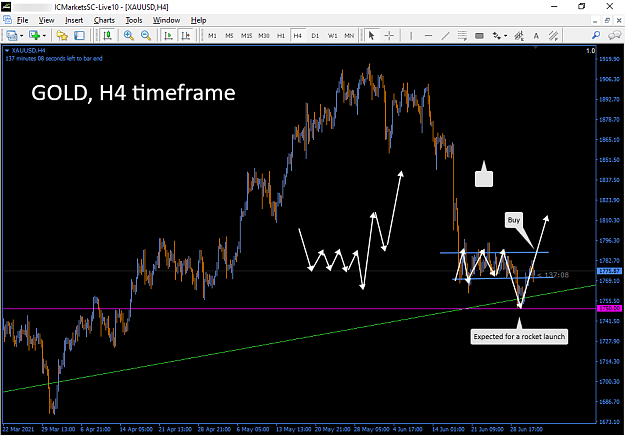The width and height of the screenshot is (625, 435).
Task: Switch to W1 timeframe
Action: pyautogui.click(x=332, y=36)
